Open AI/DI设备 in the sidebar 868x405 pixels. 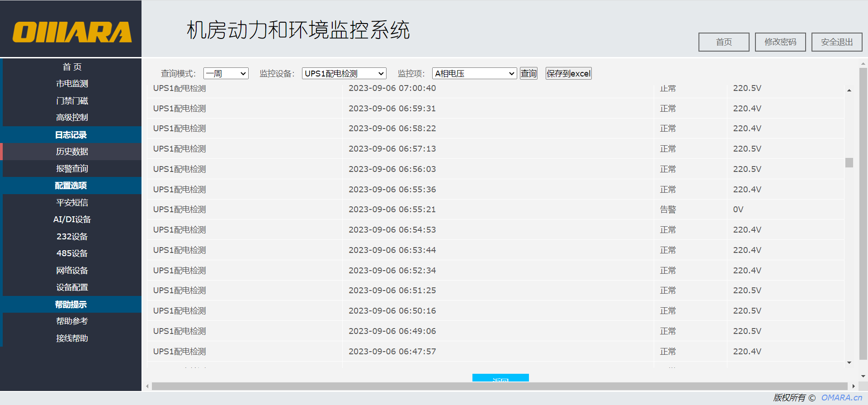72,219
